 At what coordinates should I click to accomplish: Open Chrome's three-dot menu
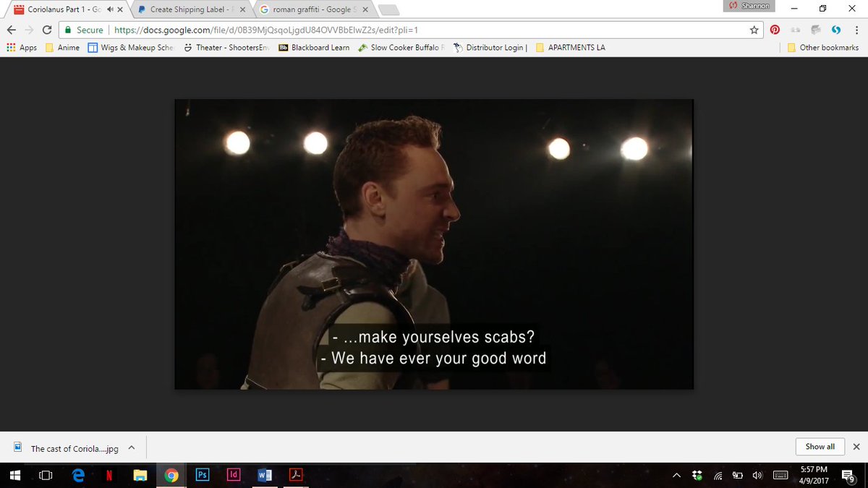click(x=856, y=30)
